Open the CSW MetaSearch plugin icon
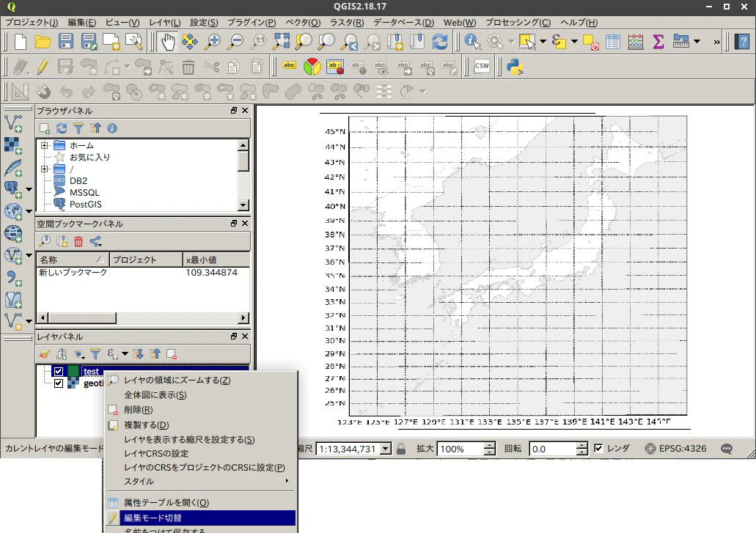 pos(482,67)
